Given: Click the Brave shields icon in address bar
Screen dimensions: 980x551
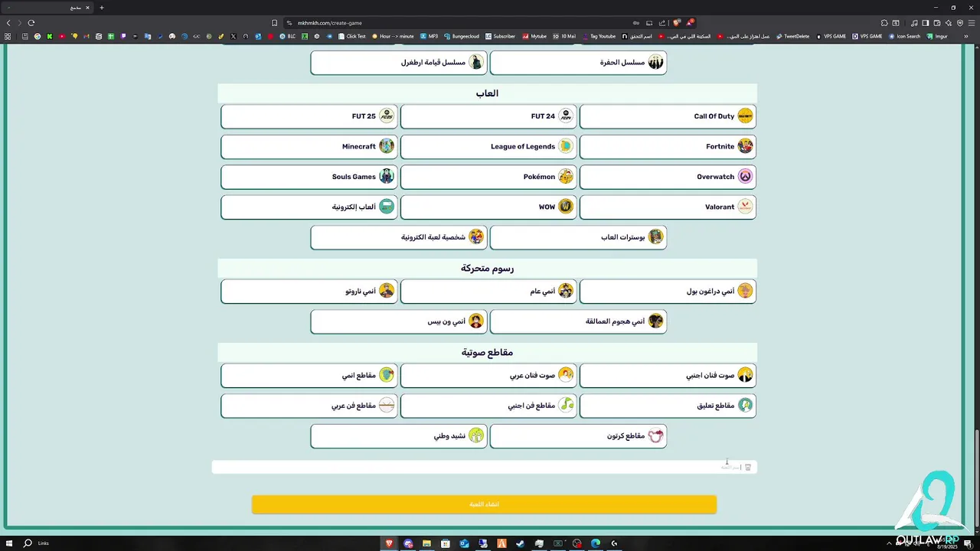Looking at the screenshot, I should point(676,23).
